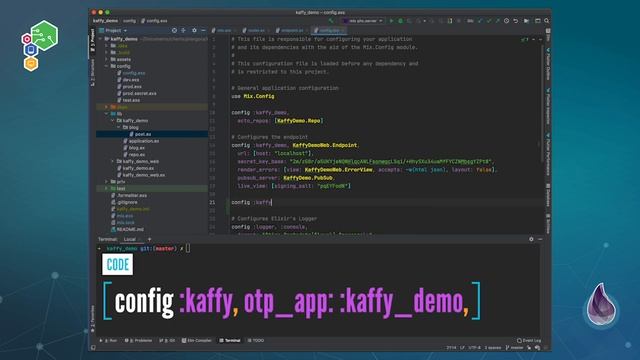This screenshot has height=360, width=640.
Task: Switch to the router.ex editor tab
Action: tap(256, 31)
